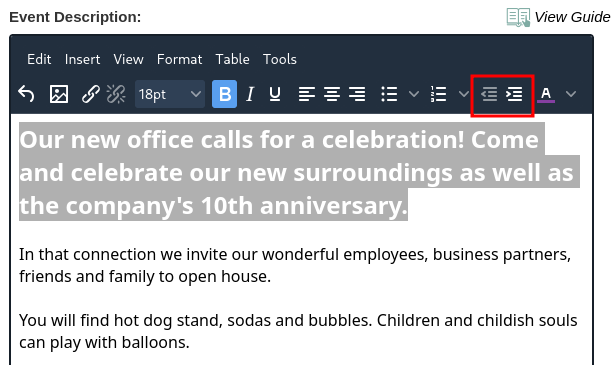The height and width of the screenshot is (365, 616).
Task: Remove link with the broken chain icon
Action: click(x=116, y=94)
